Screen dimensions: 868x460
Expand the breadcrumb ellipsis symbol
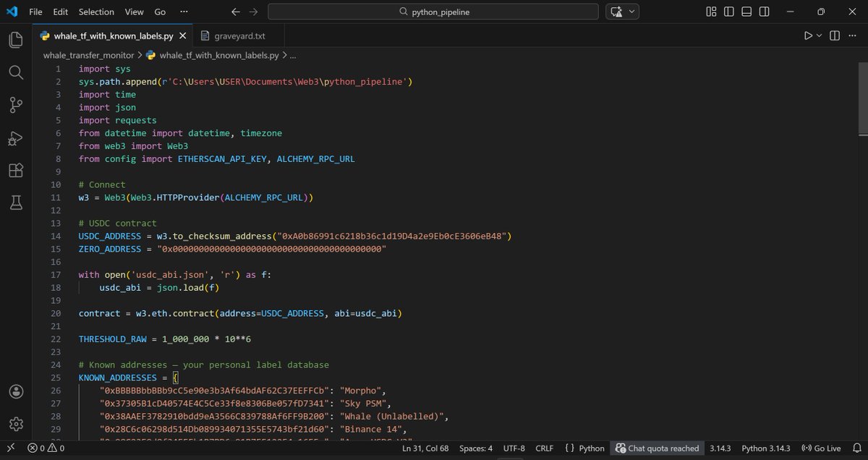tap(292, 55)
